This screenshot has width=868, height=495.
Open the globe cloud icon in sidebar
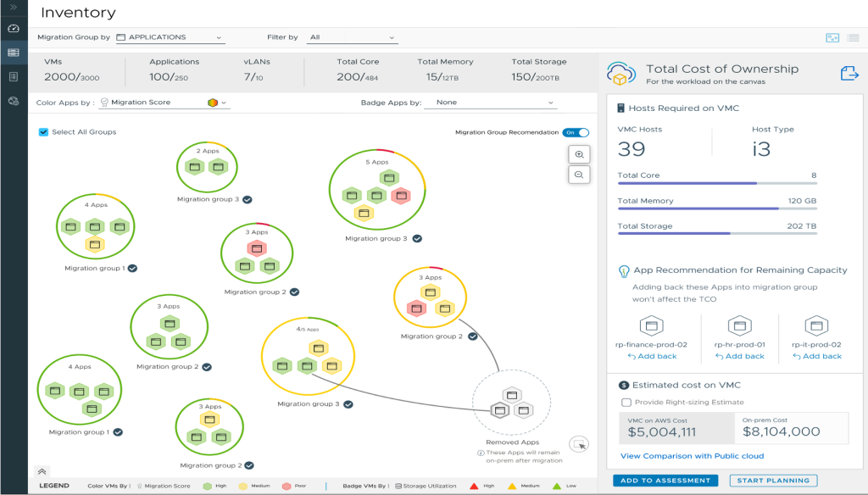tap(14, 101)
